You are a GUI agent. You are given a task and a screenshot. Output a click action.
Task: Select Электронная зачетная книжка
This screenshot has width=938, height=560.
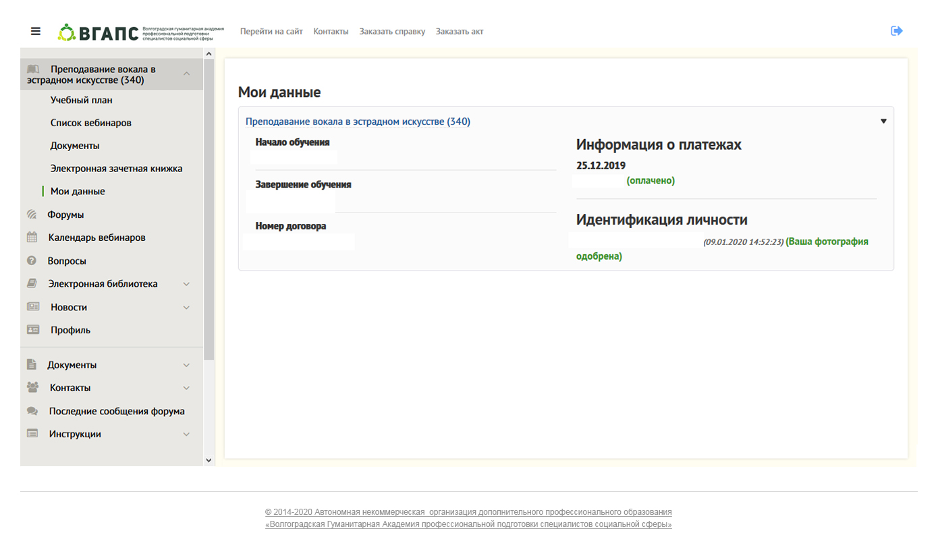click(x=116, y=169)
